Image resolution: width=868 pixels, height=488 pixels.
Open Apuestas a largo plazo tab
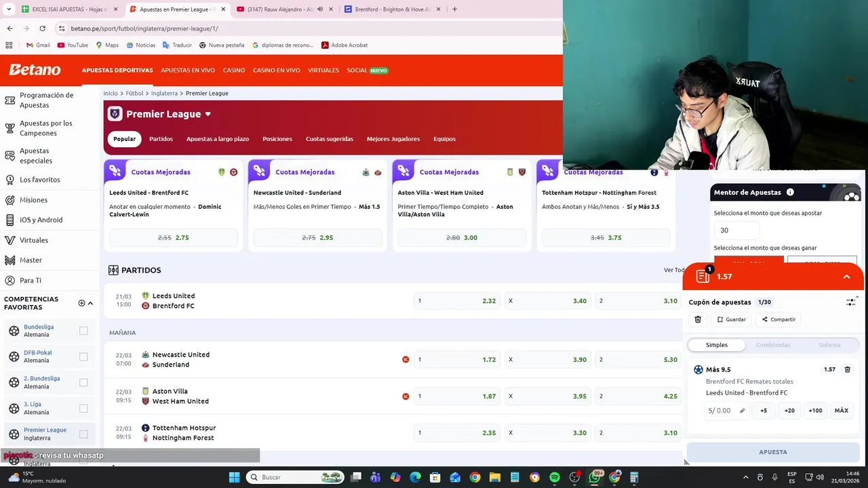[218, 139]
